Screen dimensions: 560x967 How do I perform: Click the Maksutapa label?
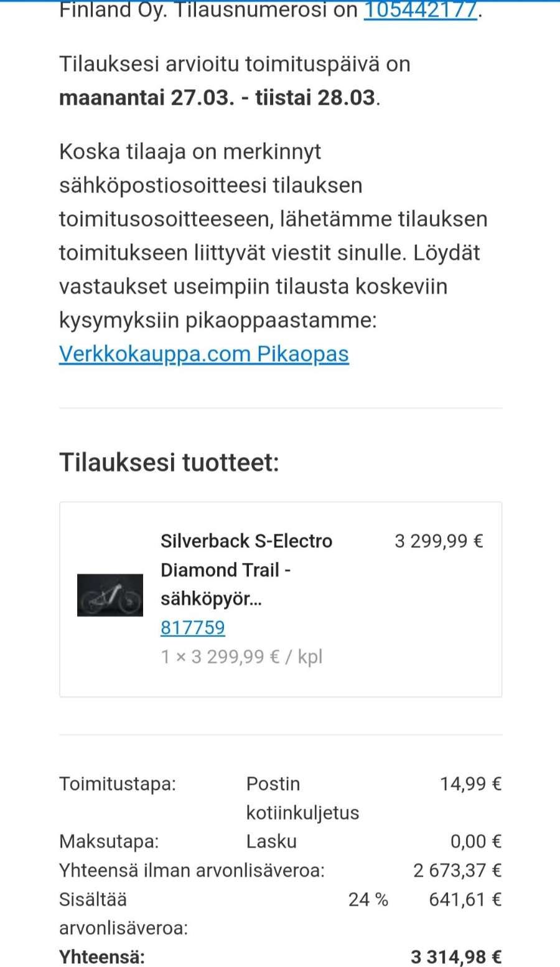[x=109, y=841]
